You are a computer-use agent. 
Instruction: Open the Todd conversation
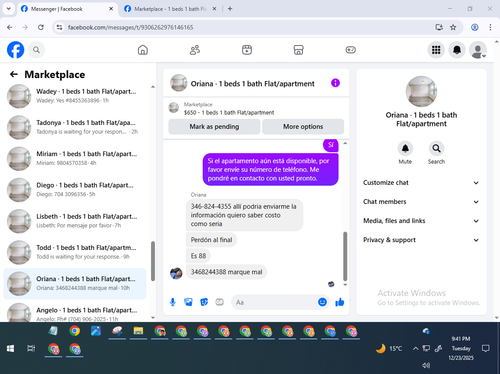pyautogui.click(x=75, y=252)
